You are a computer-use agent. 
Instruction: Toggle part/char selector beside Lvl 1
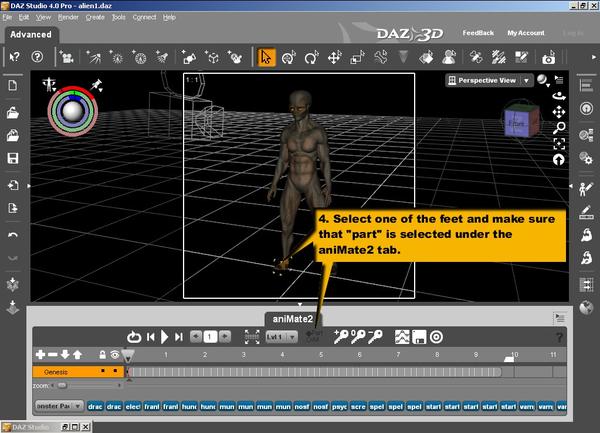tap(314, 336)
